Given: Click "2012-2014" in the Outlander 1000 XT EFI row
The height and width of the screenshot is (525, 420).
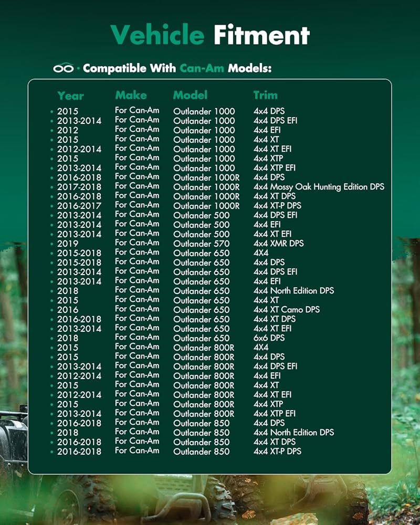Looking at the screenshot, I should (x=79, y=149).
